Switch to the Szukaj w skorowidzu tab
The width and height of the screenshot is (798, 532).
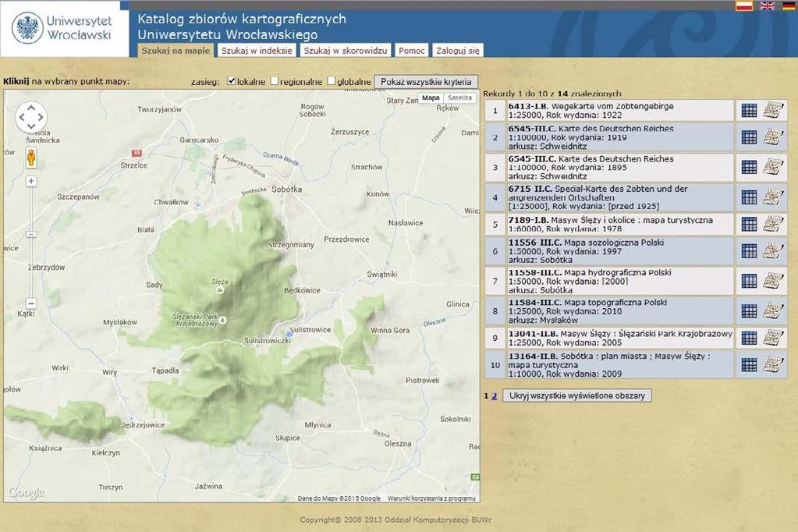point(346,51)
